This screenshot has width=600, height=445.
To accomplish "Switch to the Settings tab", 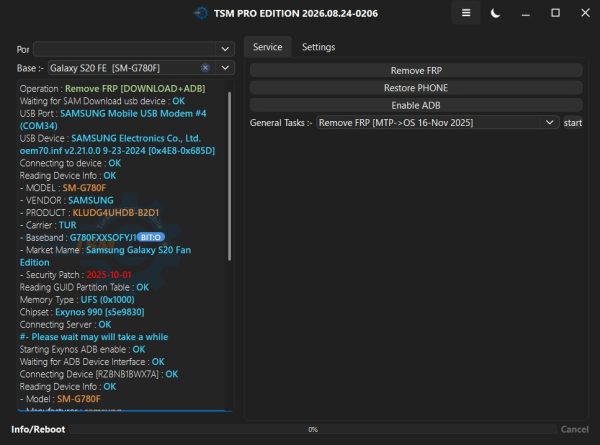I will (x=318, y=47).
